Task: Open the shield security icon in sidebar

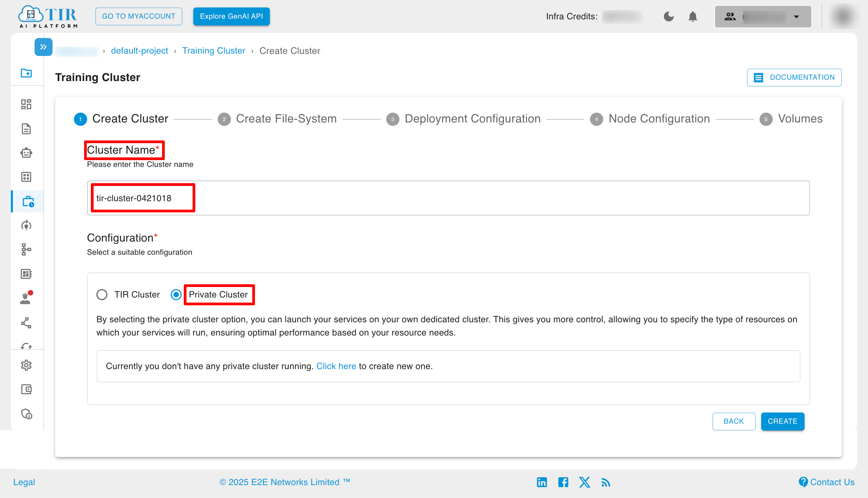Action: [26, 414]
